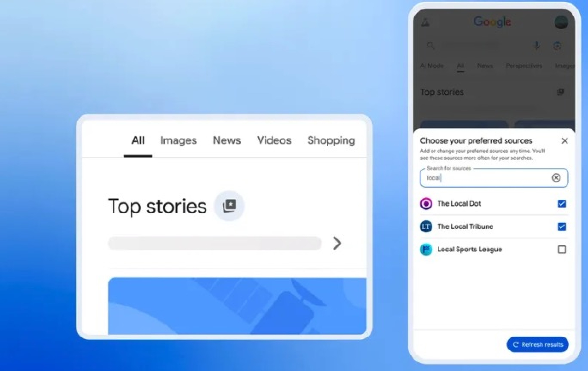Open the Shopping tab in desktop card
The image size is (588, 371).
tap(331, 141)
